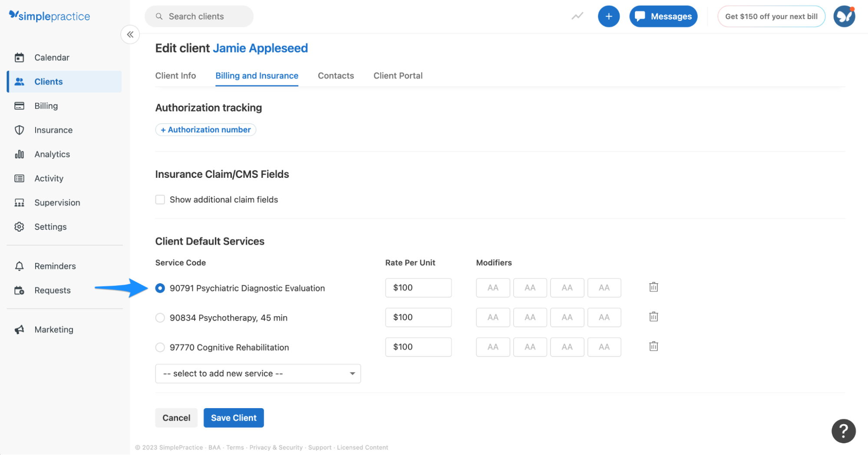Delete the 90834 Psychotherapy service
This screenshot has width=868, height=455.
(x=653, y=317)
